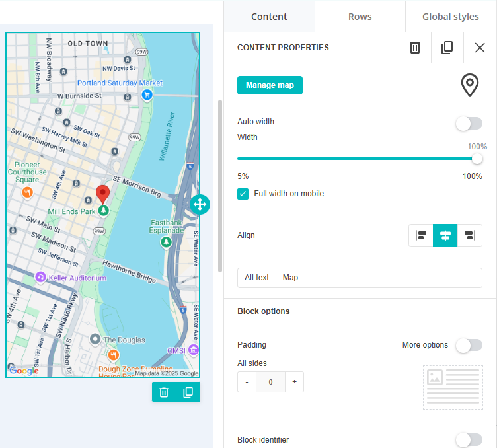Image resolution: width=497 pixels, height=448 pixels.
Task: Switch to the Content tab
Action: pyautogui.click(x=269, y=17)
